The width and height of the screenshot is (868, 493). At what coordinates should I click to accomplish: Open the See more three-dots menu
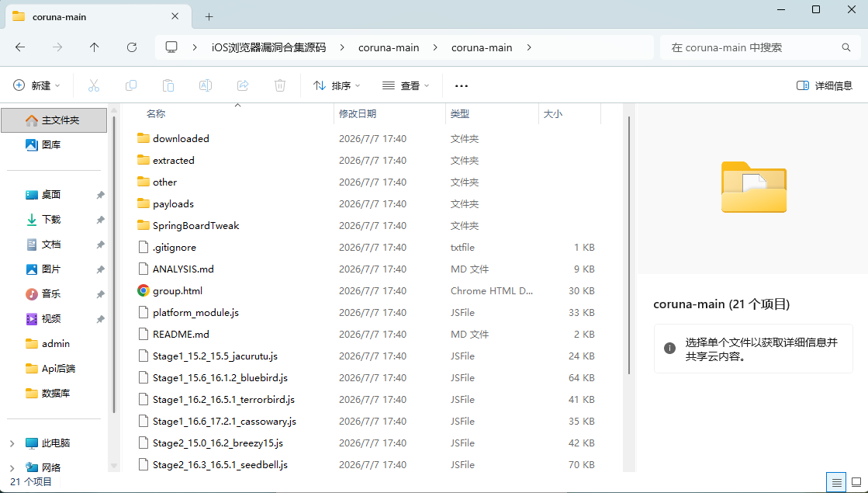[x=461, y=86]
